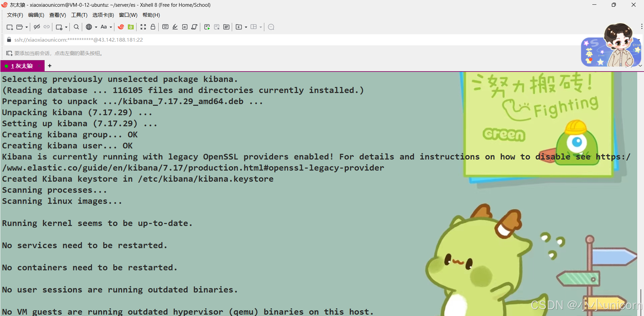
Task: Open the 文件(F) menu
Action: point(15,15)
